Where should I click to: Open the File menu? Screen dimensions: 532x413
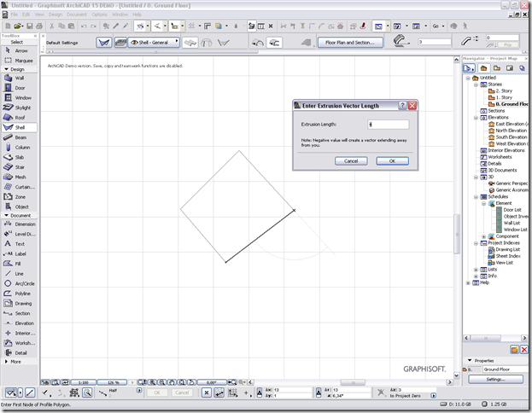pos(14,15)
